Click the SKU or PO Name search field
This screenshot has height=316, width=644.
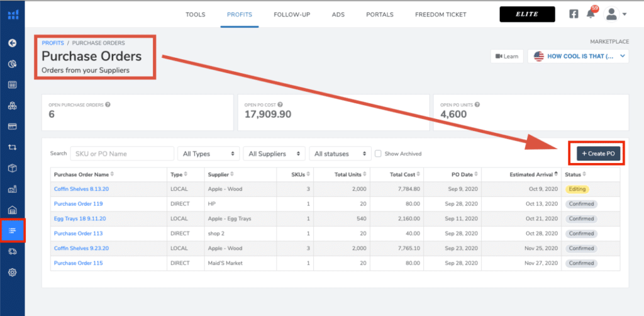tap(122, 154)
